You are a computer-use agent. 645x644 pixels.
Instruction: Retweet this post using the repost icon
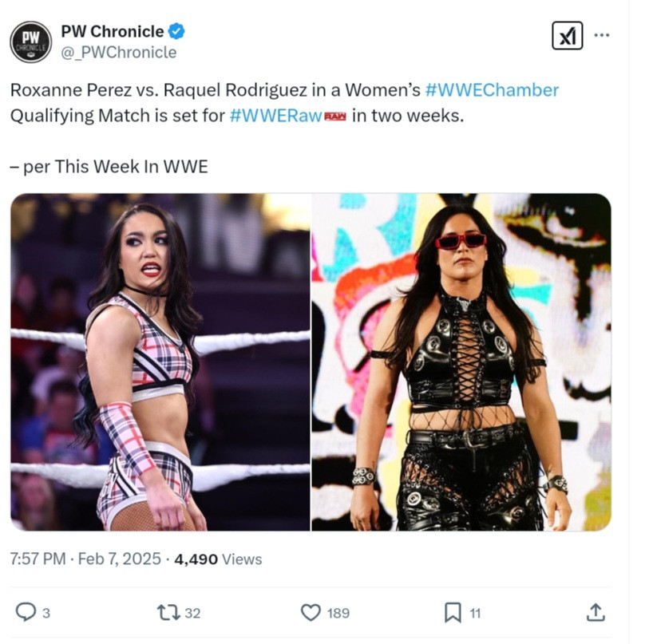(x=168, y=612)
